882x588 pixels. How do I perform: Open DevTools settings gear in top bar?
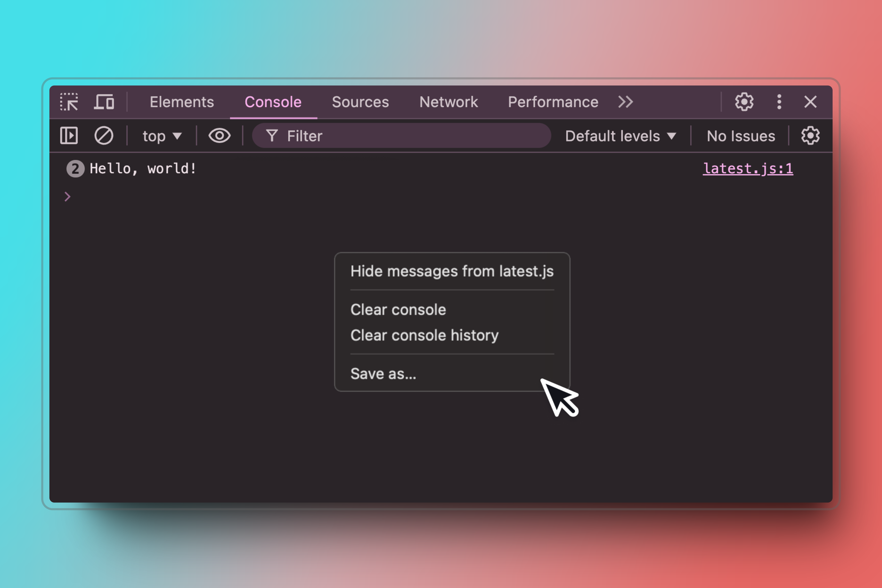tap(744, 102)
